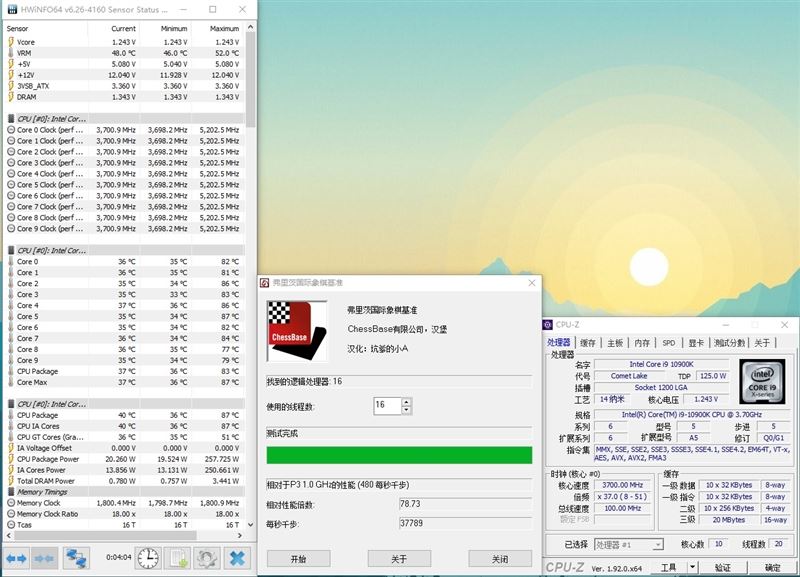Click chip icon of first CPU [#0] header
800x577 pixels.
(11, 119)
